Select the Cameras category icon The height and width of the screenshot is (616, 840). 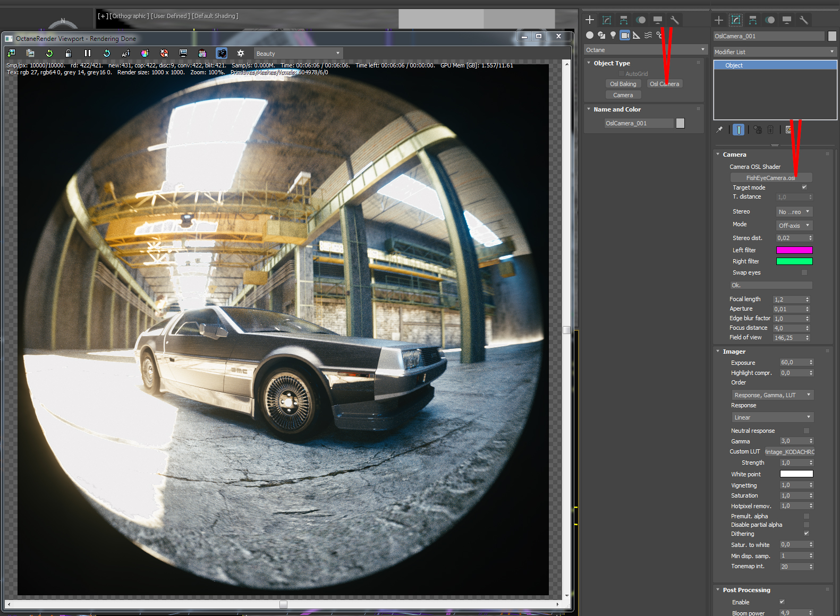(x=625, y=35)
